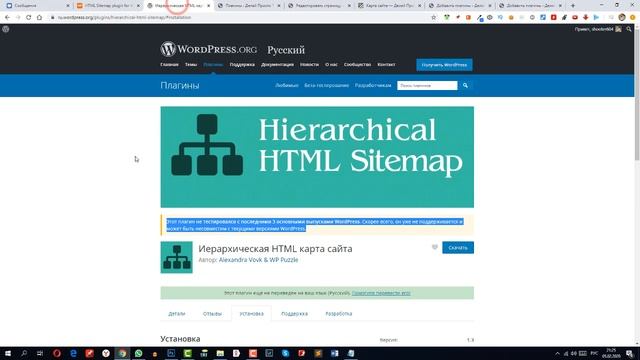640x360 pixels.
Task: Open the Windows Start menu
Action: click(x=7, y=353)
